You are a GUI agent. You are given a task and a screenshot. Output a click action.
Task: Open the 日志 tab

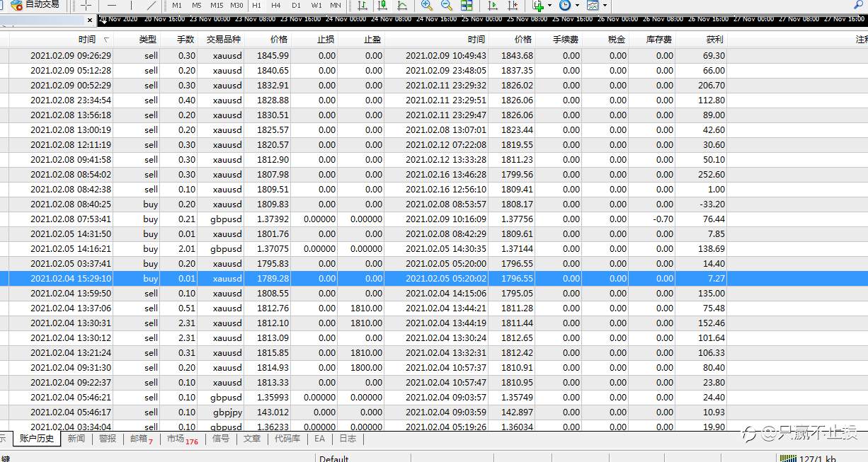pos(348,439)
